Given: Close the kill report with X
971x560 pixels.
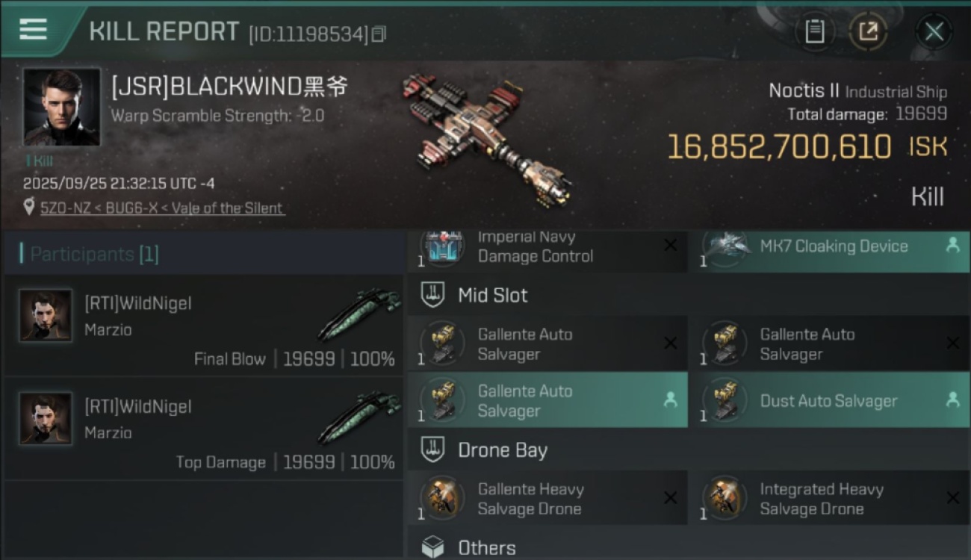Looking at the screenshot, I should coord(934,31).
